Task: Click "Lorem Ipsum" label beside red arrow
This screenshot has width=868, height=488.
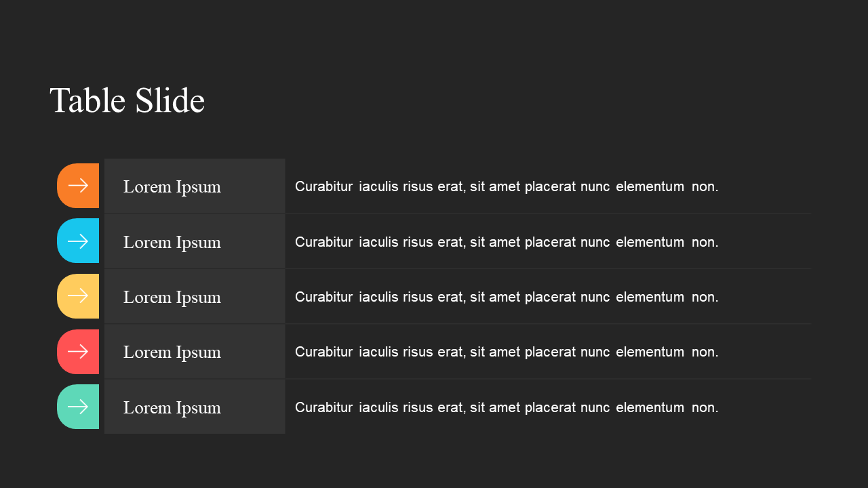Action: point(172,352)
